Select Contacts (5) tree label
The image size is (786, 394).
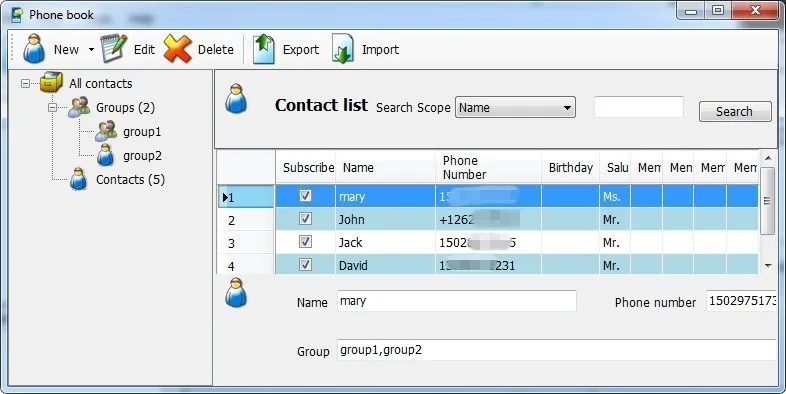pyautogui.click(x=130, y=179)
